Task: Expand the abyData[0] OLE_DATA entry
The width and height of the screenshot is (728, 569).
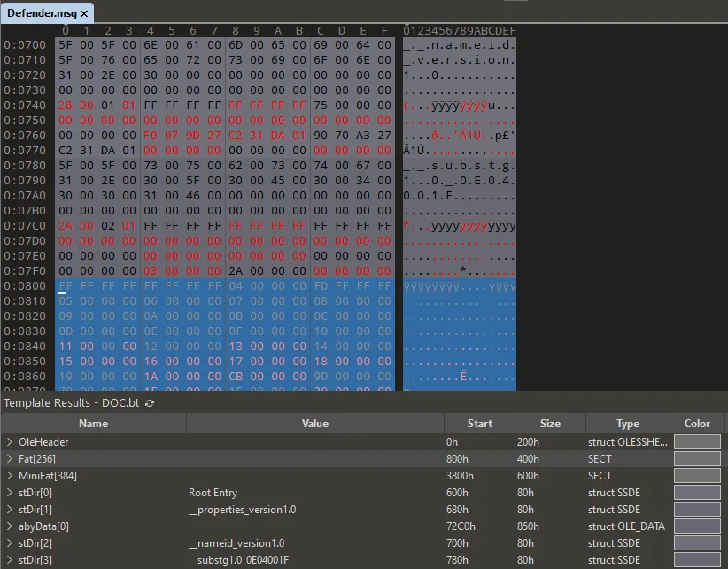Action: 9,526
